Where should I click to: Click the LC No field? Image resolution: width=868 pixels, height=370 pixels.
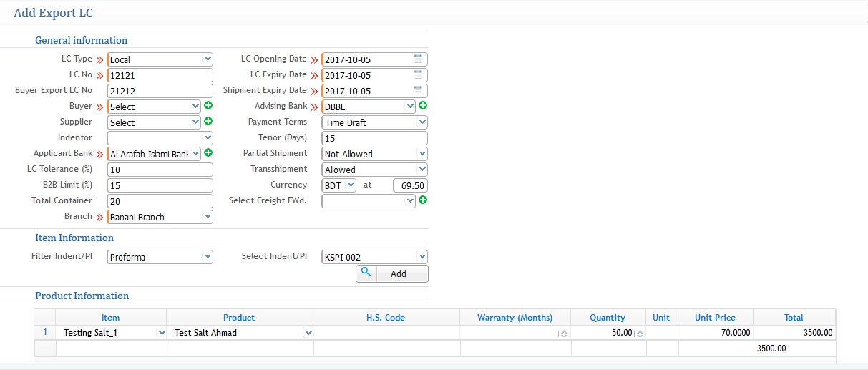click(x=160, y=75)
